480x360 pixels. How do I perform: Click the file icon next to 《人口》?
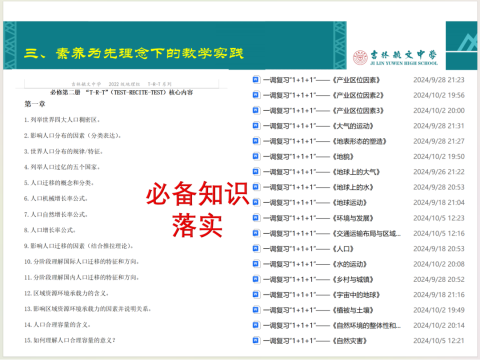click(256, 249)
